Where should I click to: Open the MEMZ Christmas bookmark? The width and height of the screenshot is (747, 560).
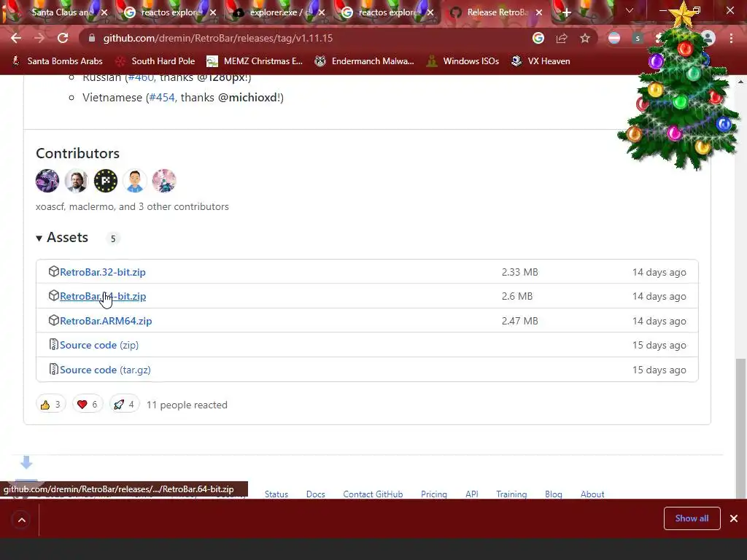(x=255, y=61)
